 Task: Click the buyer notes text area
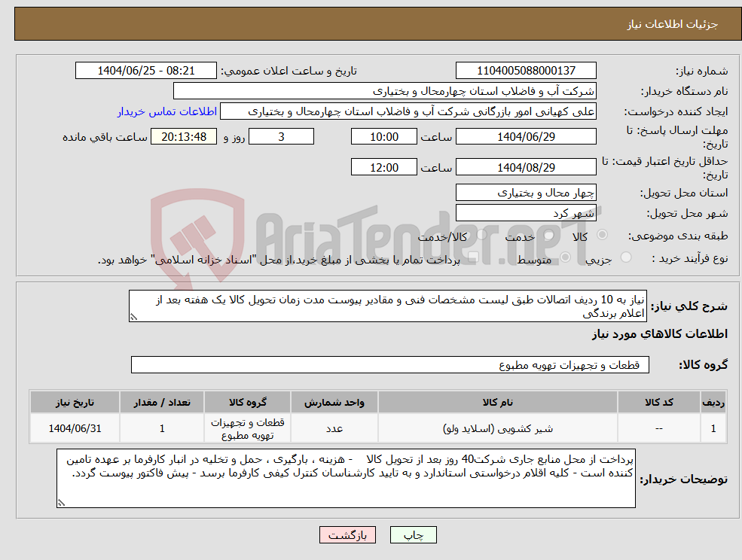346,478
